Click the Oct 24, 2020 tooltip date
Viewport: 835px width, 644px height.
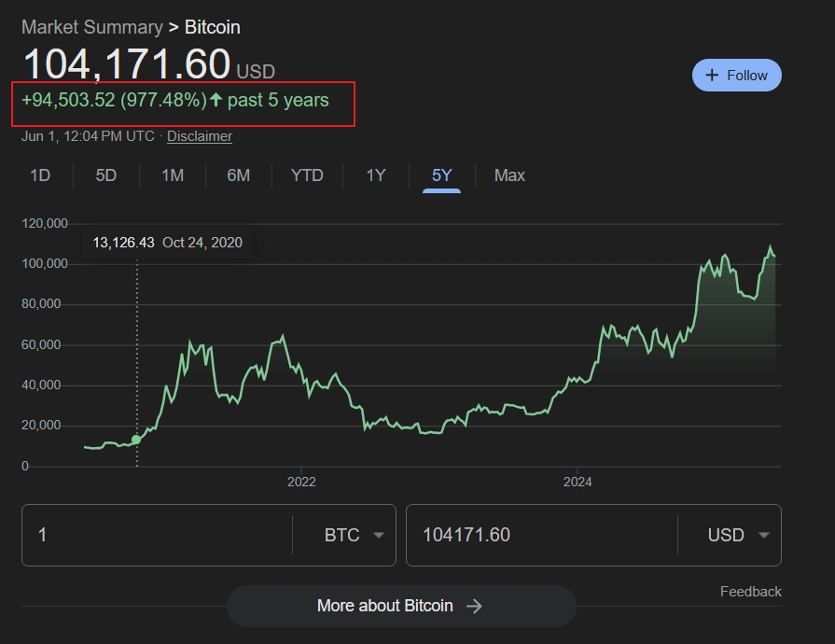click(202, 243)
